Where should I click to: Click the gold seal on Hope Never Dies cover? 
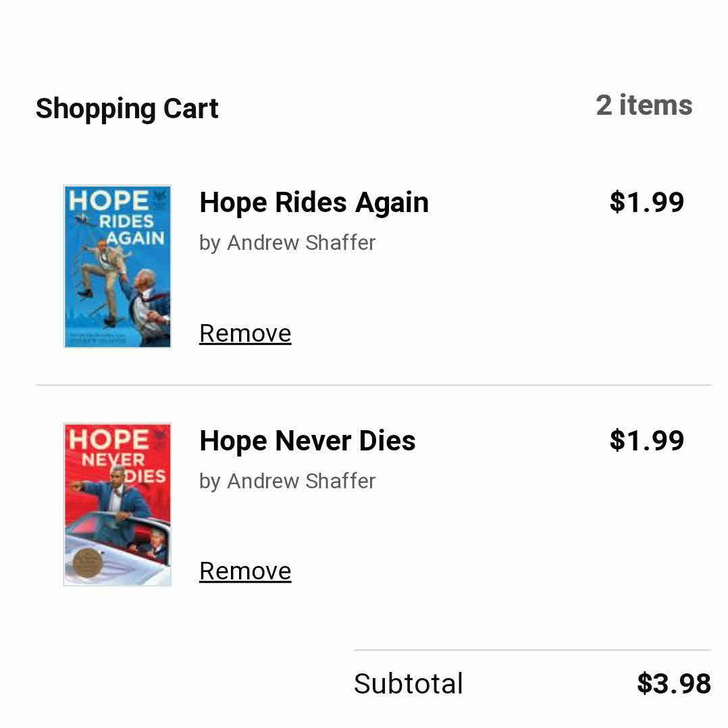point(85,560)
